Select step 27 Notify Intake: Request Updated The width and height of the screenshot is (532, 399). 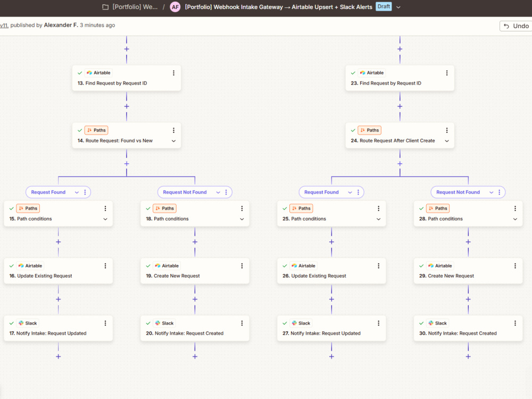[331, 328]
